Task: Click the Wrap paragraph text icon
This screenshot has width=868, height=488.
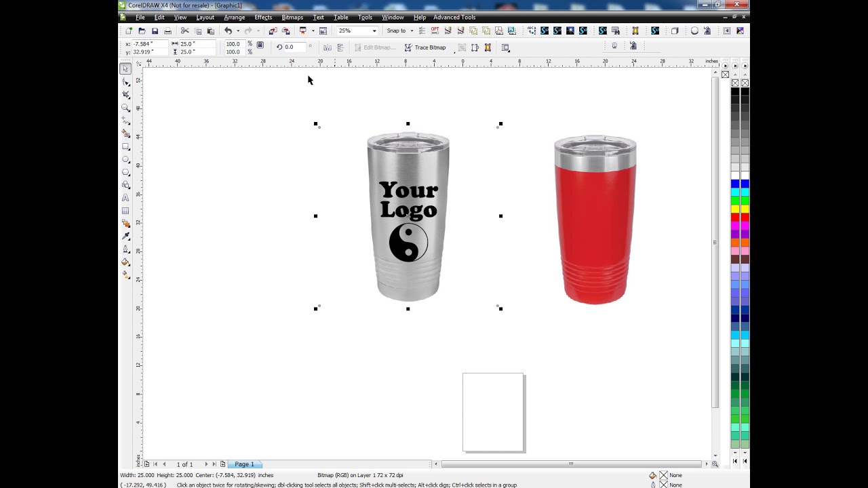Action: [x=505, y=47]
